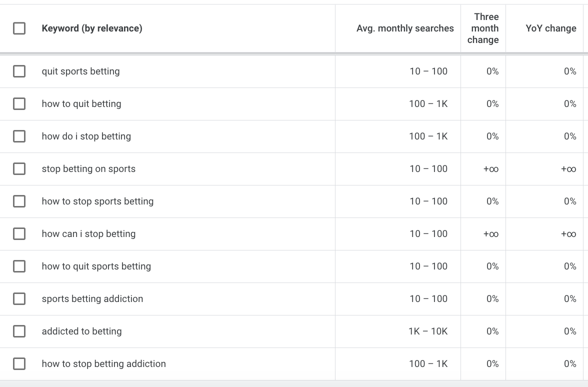
Task: Tick the 'how can i stop betting' checkbox
Action: point(19,234)
